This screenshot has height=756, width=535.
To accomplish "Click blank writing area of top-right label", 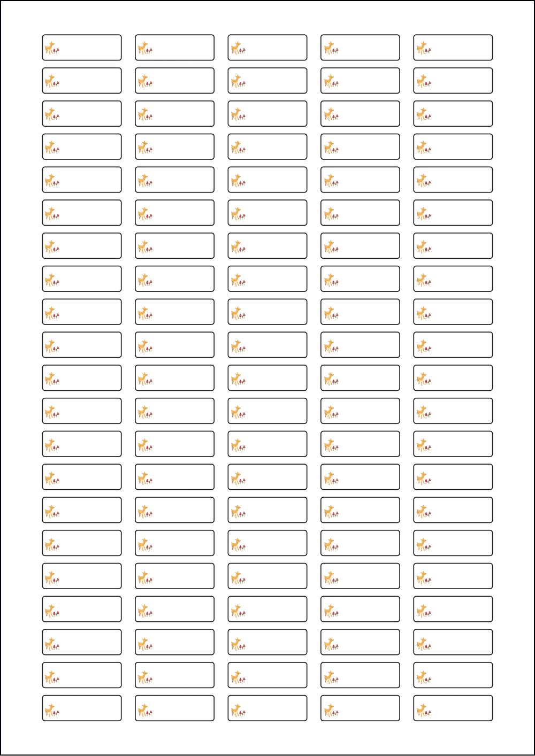I will (461, 48).
